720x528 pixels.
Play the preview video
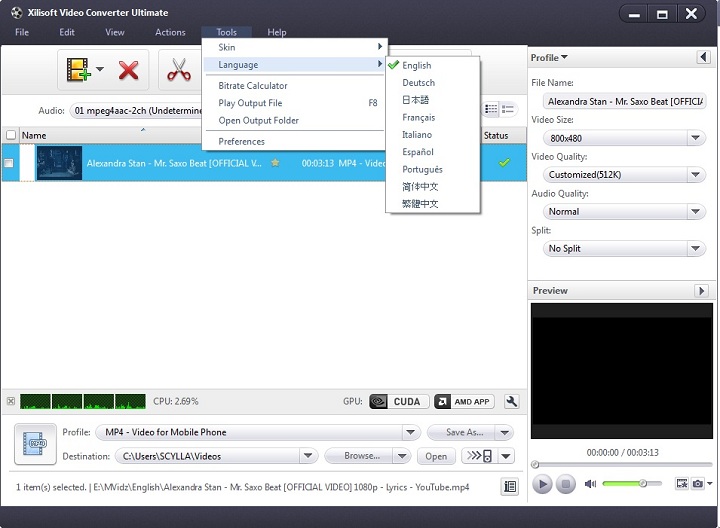coord(542,484)
